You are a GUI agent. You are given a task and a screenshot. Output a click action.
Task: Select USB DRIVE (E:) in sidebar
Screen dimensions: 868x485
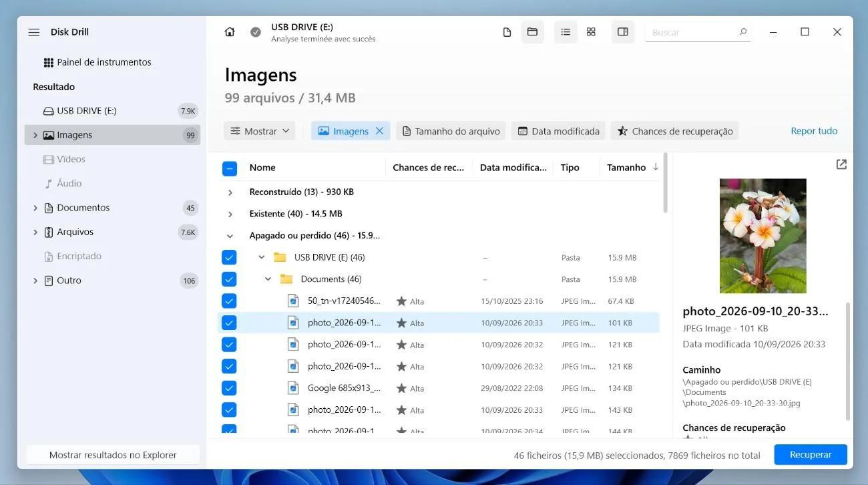(112, 111)
